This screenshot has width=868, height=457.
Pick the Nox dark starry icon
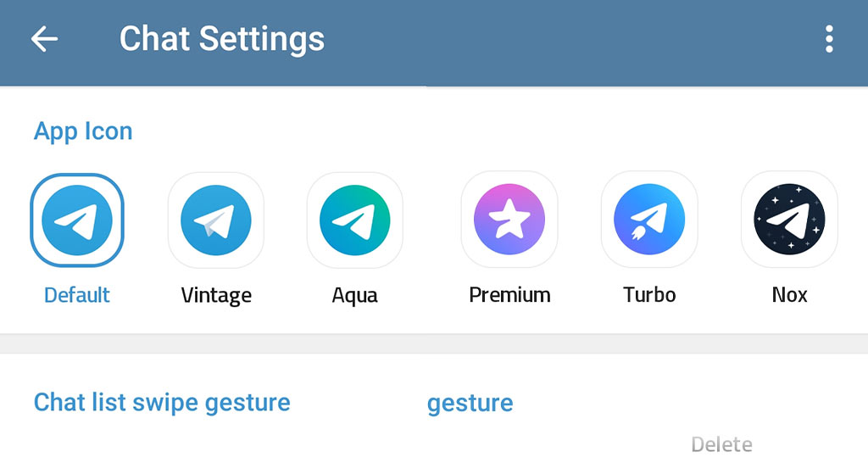[789, 220]
